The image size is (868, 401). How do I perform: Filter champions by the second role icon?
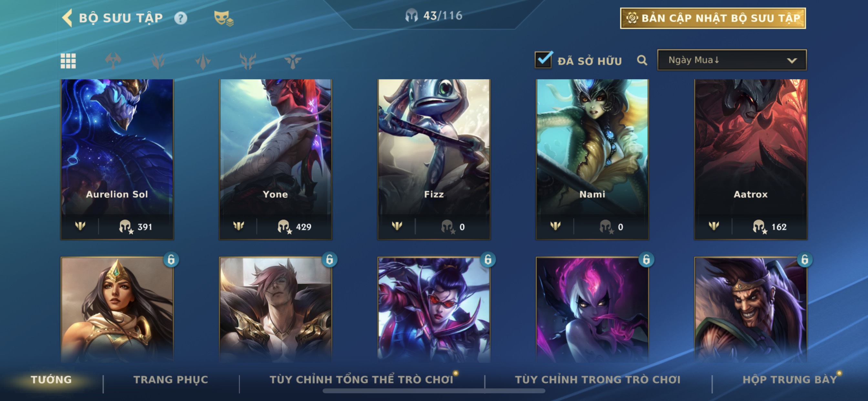click(158, 61)
